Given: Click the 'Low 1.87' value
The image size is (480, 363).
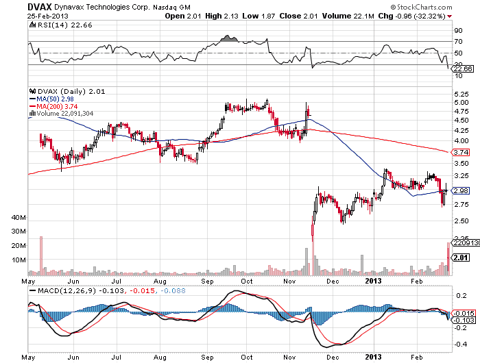Looking at the screenshot, I should click(259, 16).
